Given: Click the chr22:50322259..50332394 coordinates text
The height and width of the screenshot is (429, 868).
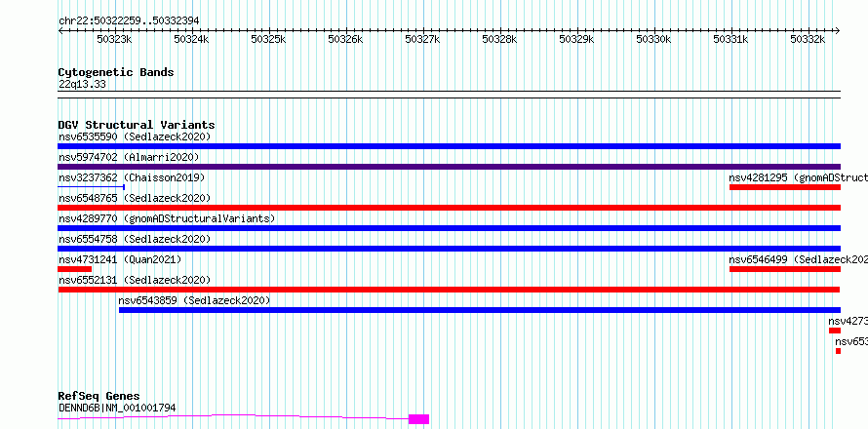Looking at the screenshot, I should click(129, 21).
